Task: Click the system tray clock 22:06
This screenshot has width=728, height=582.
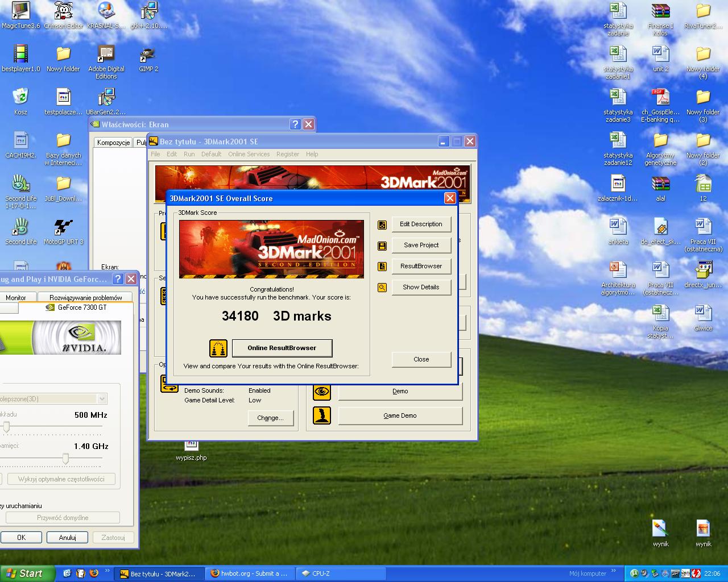Action: tap(712, 573)
